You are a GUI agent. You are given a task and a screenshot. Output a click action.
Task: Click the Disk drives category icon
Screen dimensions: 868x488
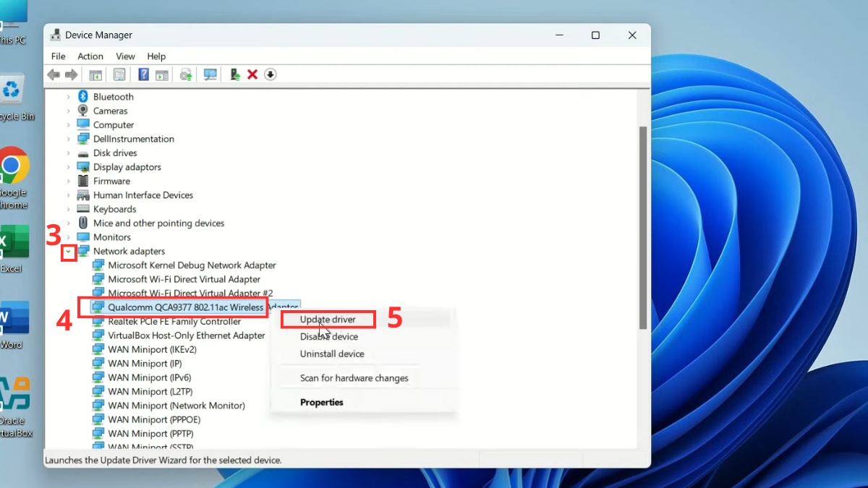point(82,153)
